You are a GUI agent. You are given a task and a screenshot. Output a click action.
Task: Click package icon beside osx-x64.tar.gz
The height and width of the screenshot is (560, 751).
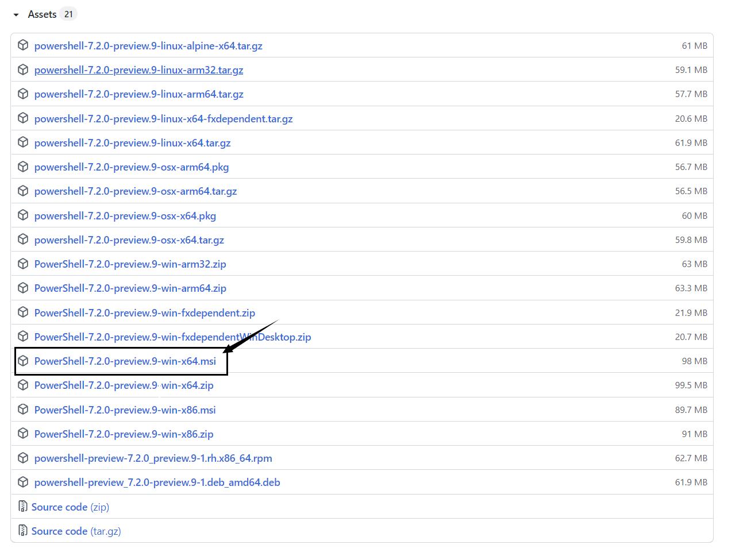[23, 240]
